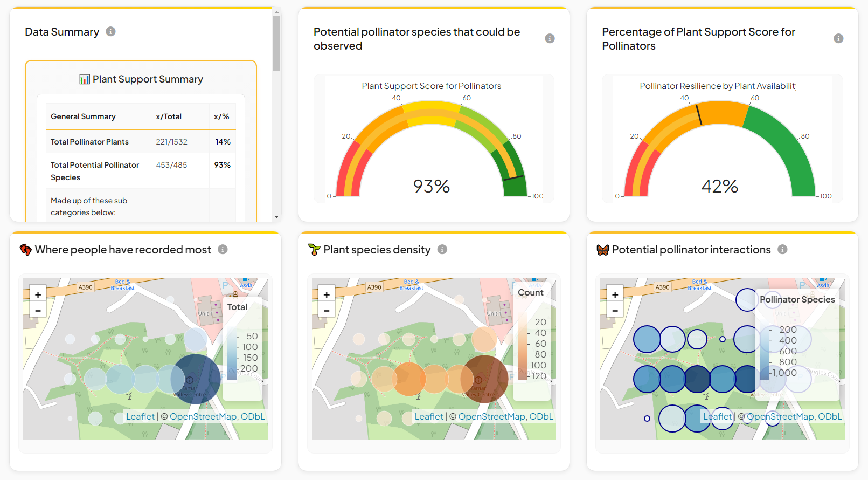Open Leaflet link on Plant species density map
The image size is (868, 480).
429,416
